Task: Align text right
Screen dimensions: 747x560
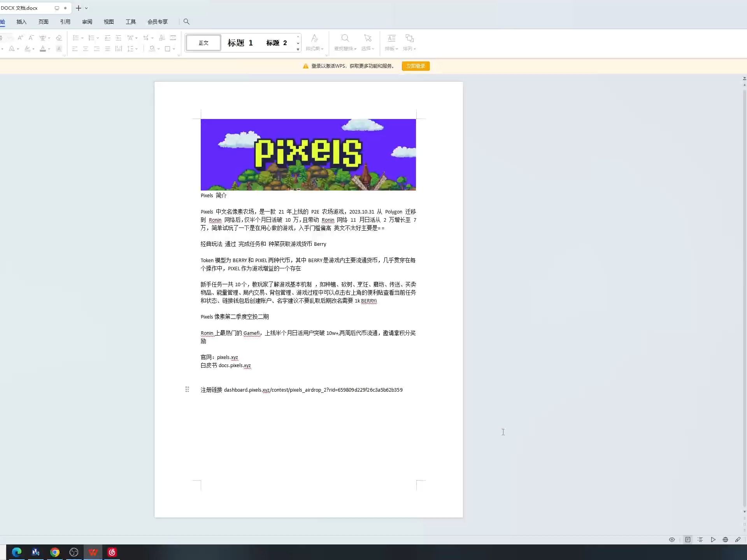Action: pyautogui.click(x=97, y=49)
